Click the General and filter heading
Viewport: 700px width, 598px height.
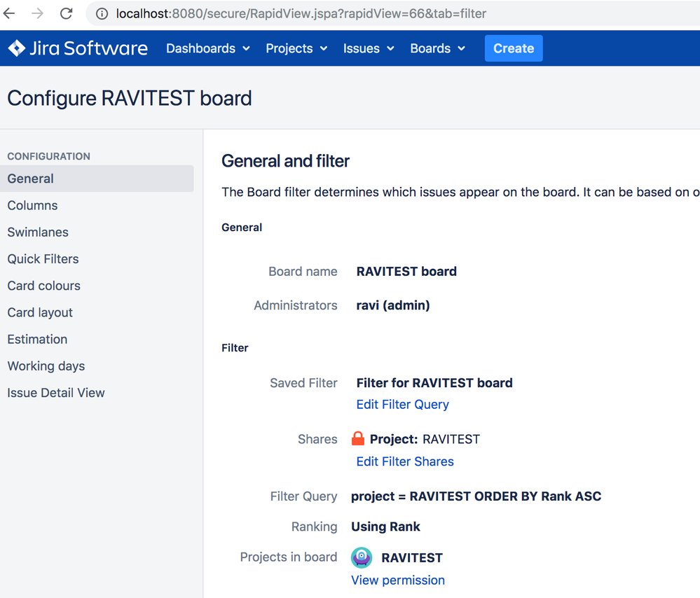(285, 161)
